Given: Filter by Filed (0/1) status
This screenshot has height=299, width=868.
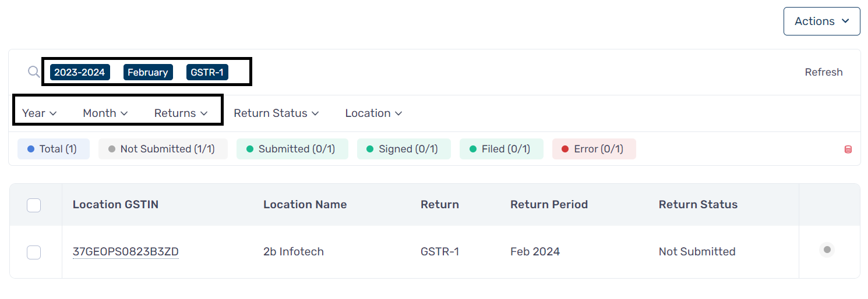Looking at the screenshot, I should point(502,149).
